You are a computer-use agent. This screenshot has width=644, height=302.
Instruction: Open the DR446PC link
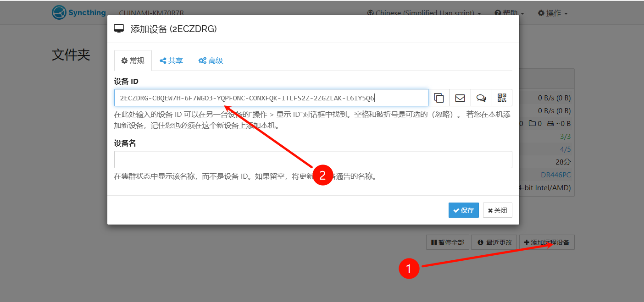tap(555, 175)
